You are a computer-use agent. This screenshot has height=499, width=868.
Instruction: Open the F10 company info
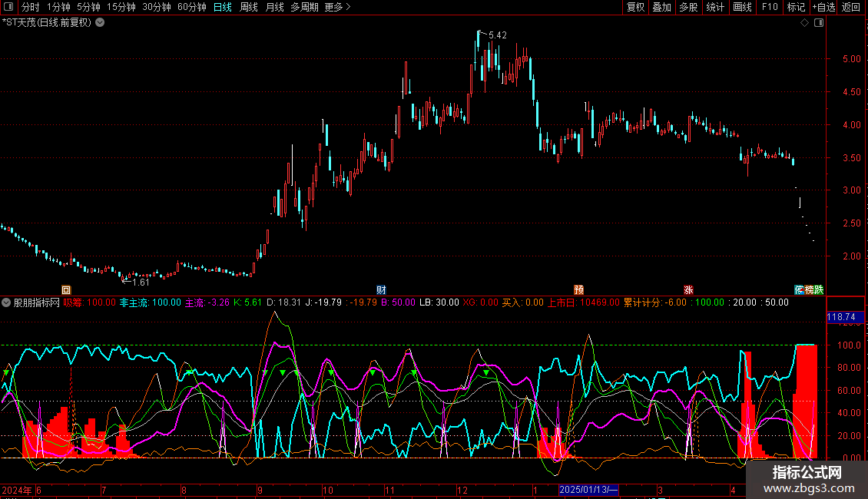pyautogui.click(x=770, y=7)
